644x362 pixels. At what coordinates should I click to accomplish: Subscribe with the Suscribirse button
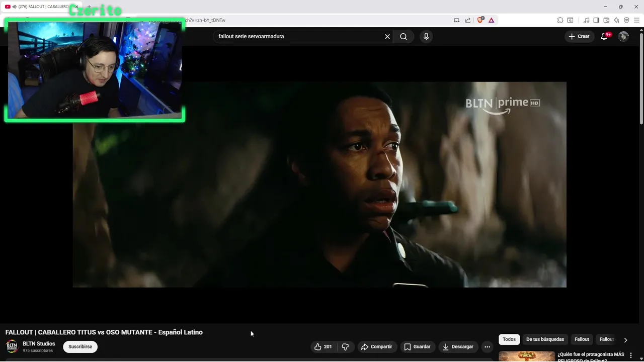[80, 347]
